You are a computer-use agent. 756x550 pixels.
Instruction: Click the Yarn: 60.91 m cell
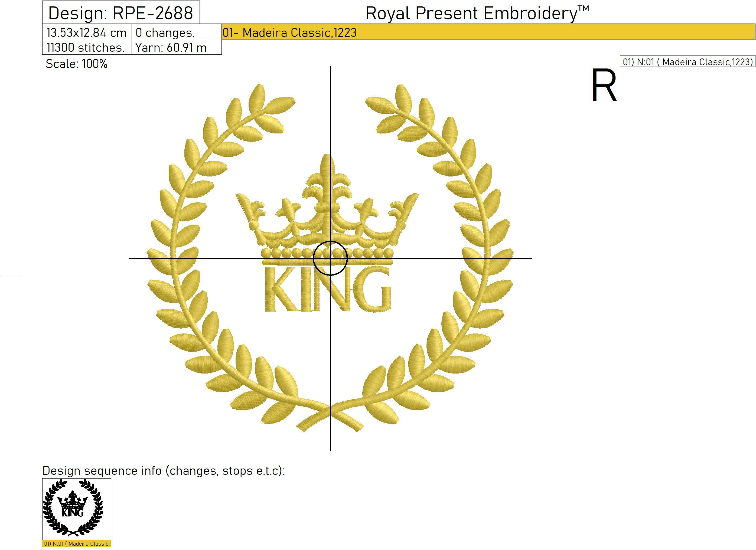[176, 47]
